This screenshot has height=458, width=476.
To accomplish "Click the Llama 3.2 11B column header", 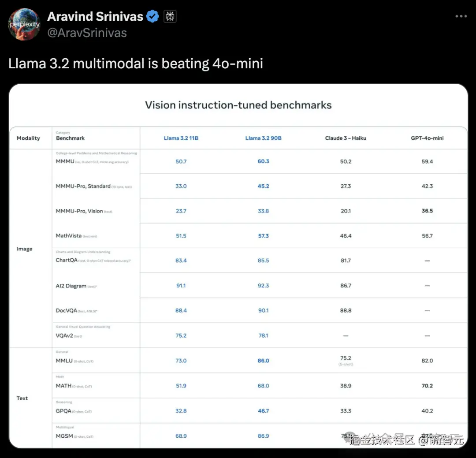I will tap(181, 138).
